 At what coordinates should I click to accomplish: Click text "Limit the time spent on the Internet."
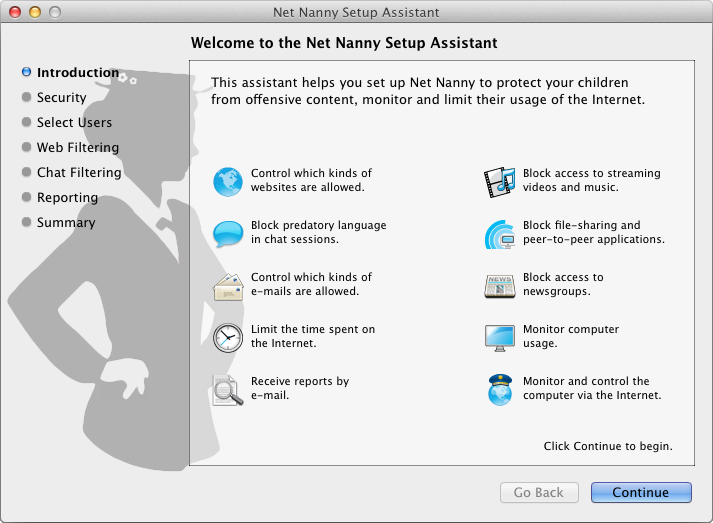coord(313,336)
